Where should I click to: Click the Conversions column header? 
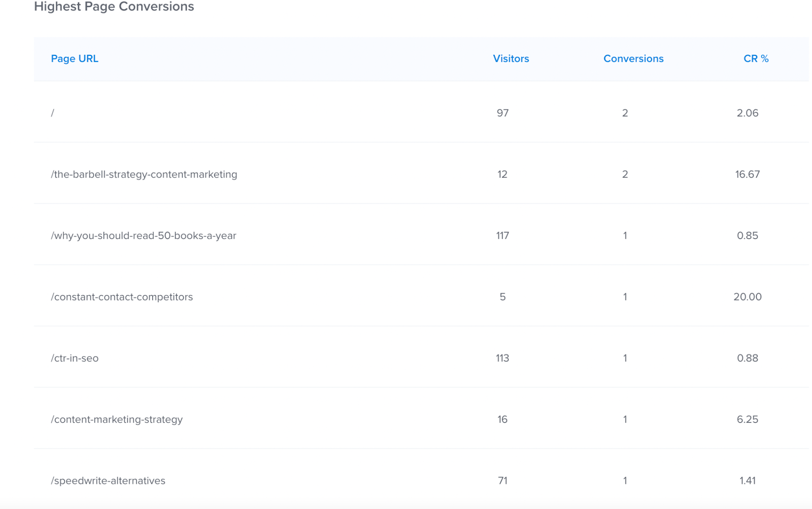coord(633,59)
